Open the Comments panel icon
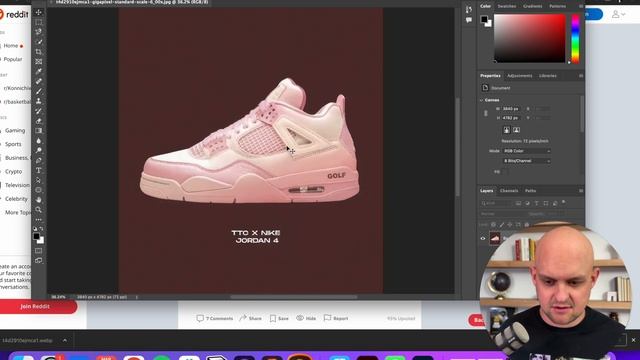Screen dimensions: 640x360 pyautogui.click(x=469, y=20)
